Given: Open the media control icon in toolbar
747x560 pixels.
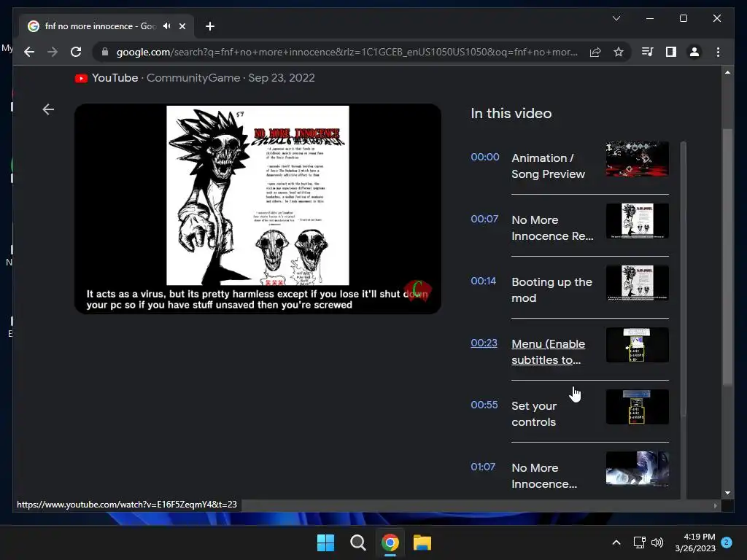Looking at the screenshot, I should (648, 52).
